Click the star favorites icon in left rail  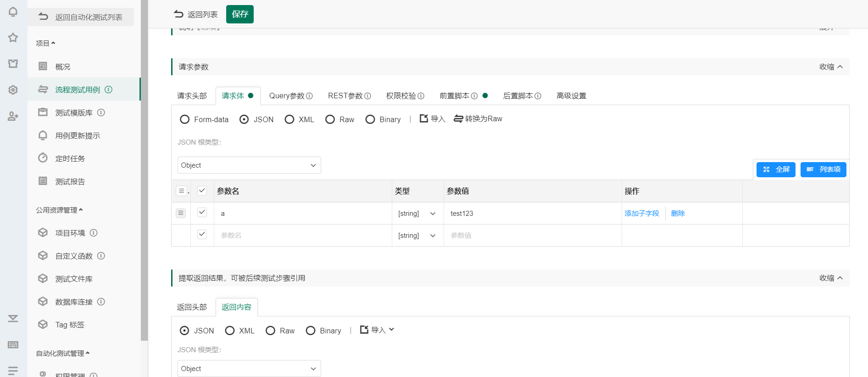[13, 38]
